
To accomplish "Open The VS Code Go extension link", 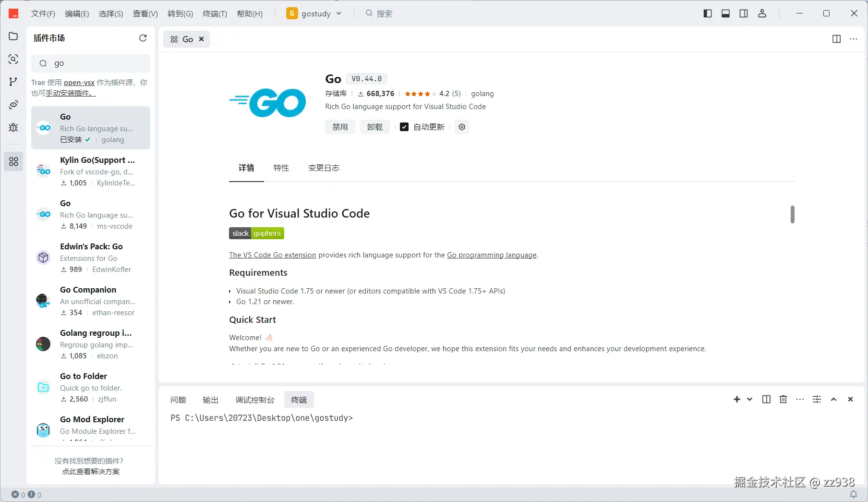I will pos(273,255).
